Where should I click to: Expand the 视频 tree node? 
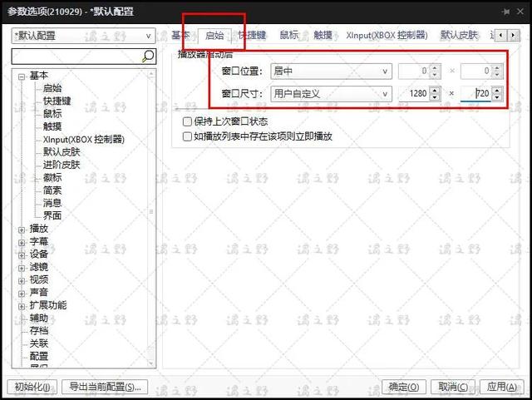[x=22, y=281]
